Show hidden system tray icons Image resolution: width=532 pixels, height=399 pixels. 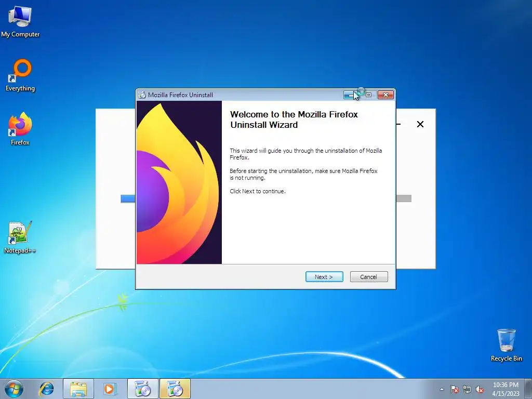(442, 389)
